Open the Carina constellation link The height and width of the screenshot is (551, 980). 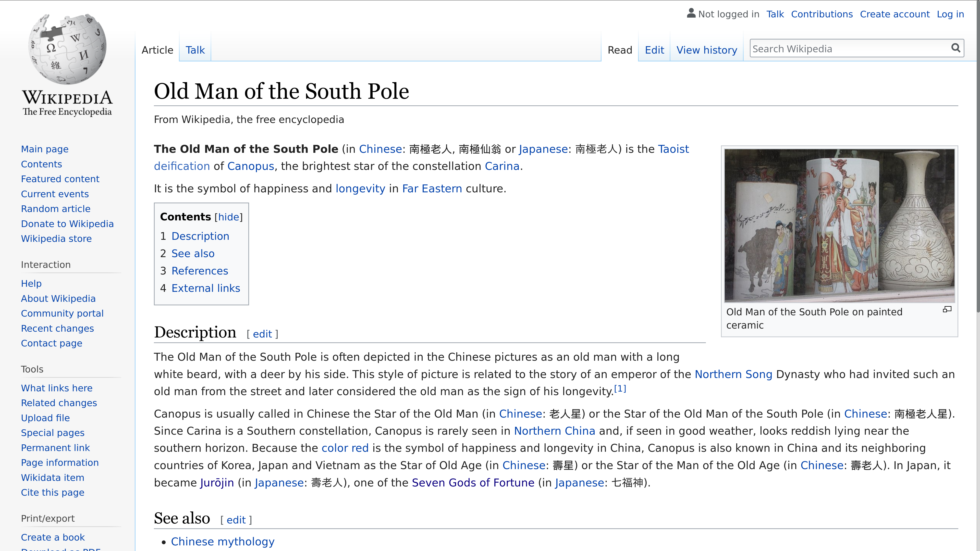[502, 166]
